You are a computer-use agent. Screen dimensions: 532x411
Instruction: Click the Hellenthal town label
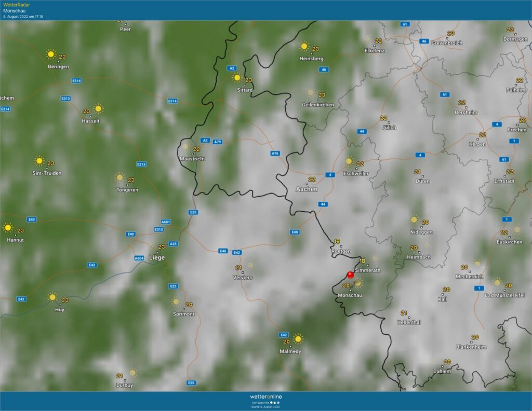tap(409, 322)
